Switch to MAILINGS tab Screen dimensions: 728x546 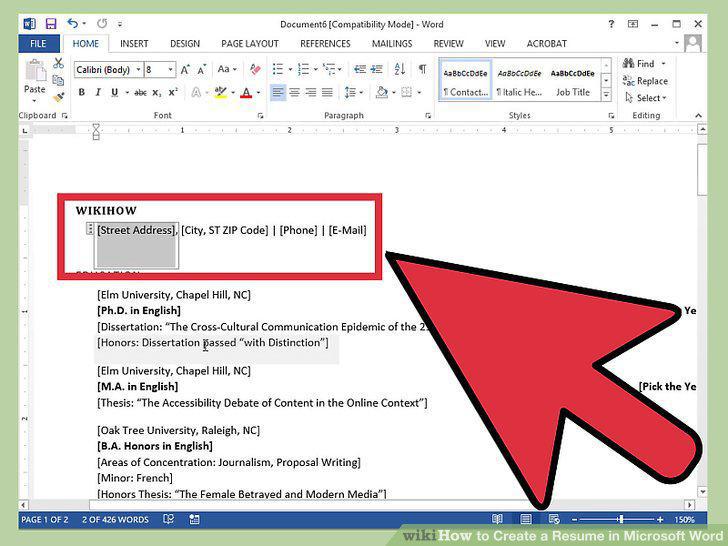click(392, 44)
